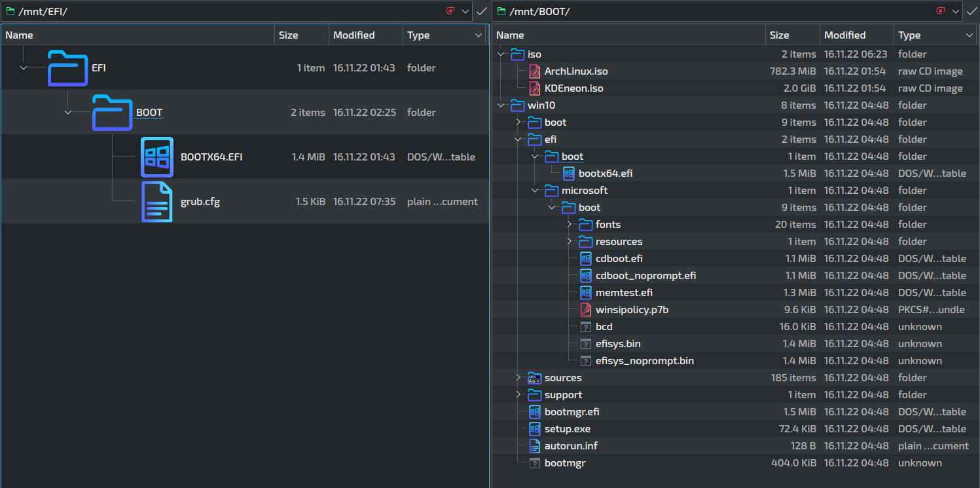Select the boot folder under microsoft
This screenshot has width=980, height=488.
[735, 208]
